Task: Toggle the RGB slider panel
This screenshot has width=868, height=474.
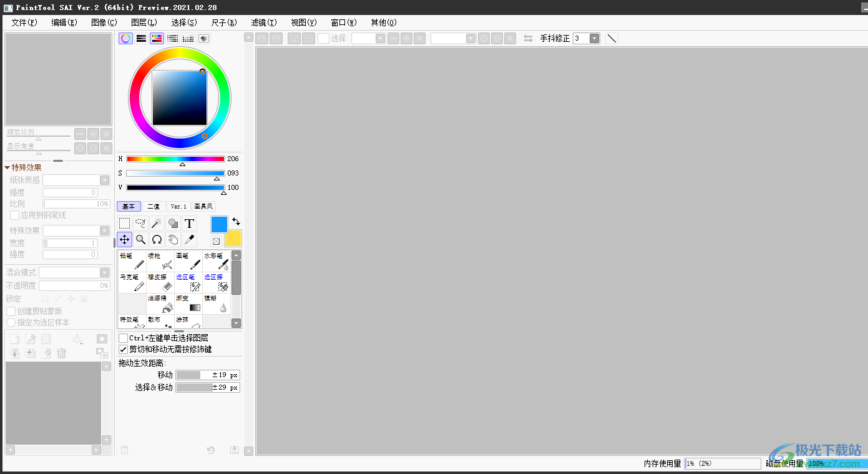Action: tap(142, 38)
